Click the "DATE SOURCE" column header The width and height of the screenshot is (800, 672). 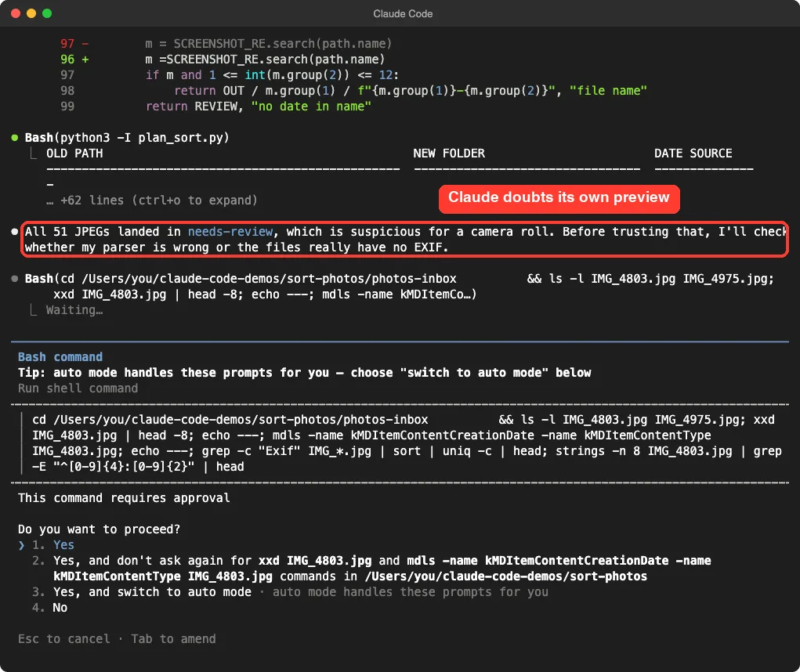point(693,154)
